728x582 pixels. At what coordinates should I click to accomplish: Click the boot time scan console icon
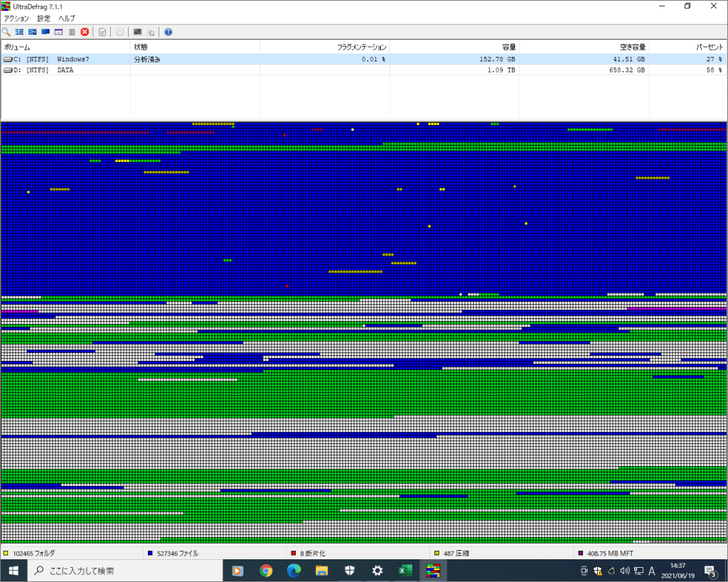pos(137,31)
